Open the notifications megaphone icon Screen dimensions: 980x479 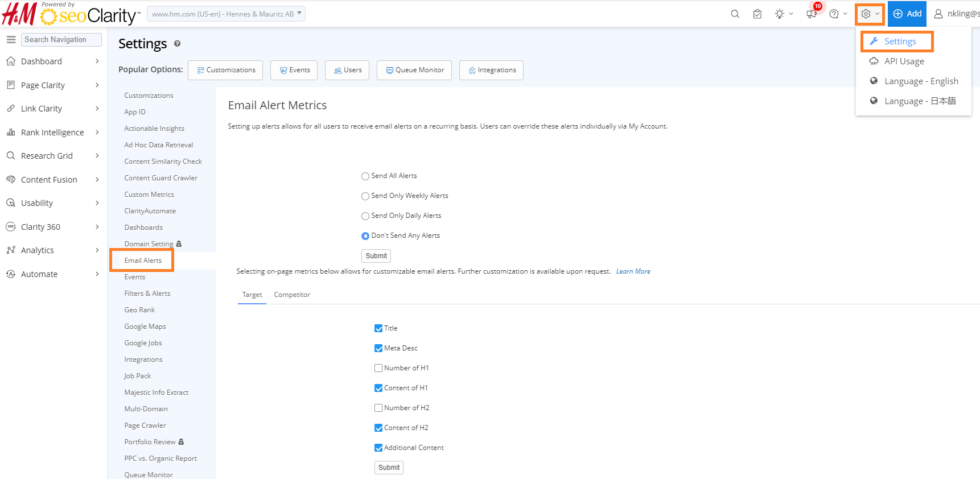coord(812,14)
